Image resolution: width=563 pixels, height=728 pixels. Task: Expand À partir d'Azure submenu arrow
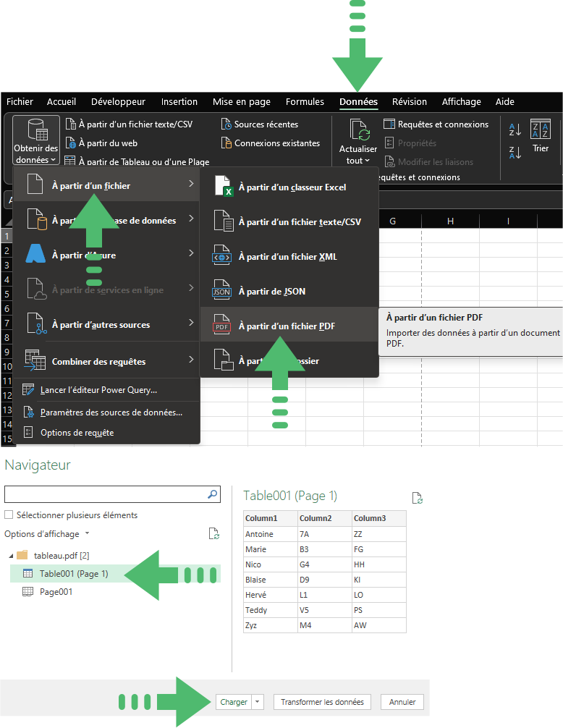click(191, 253)
